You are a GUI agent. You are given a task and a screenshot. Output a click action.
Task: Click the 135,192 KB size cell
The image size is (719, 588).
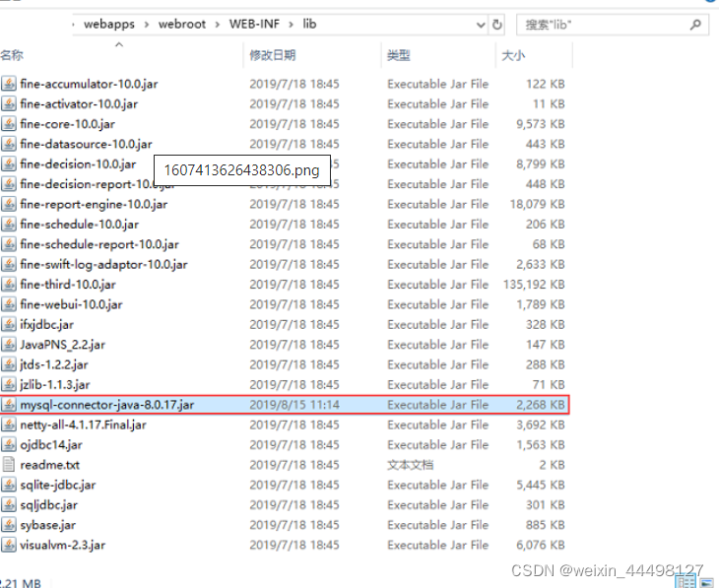coord(534,285)
